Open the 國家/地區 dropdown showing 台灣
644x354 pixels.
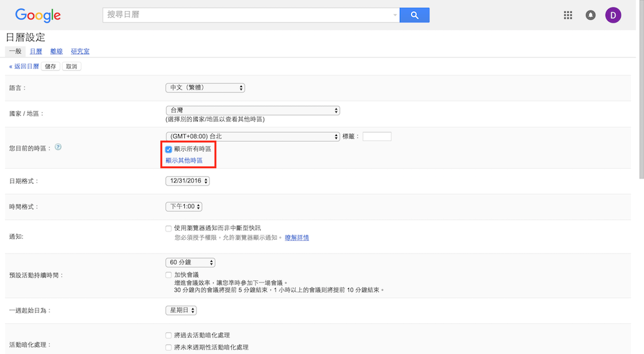[x=252, y=110]
